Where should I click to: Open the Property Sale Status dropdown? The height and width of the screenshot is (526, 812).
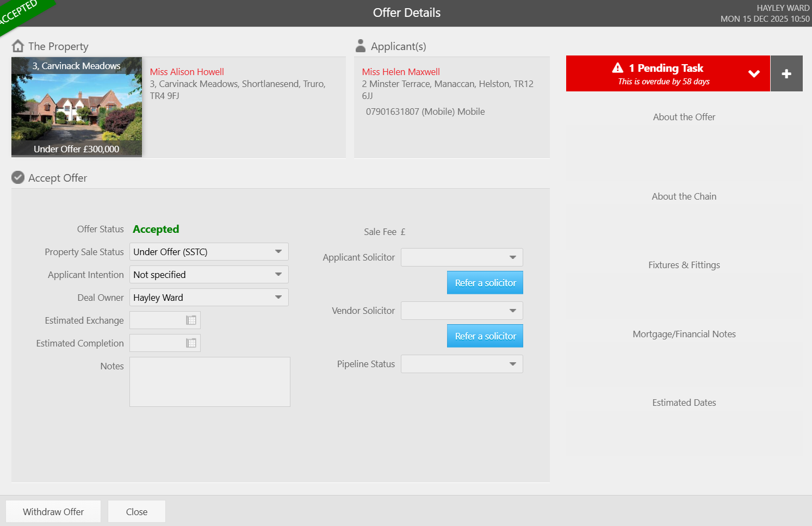pos(209,252)
